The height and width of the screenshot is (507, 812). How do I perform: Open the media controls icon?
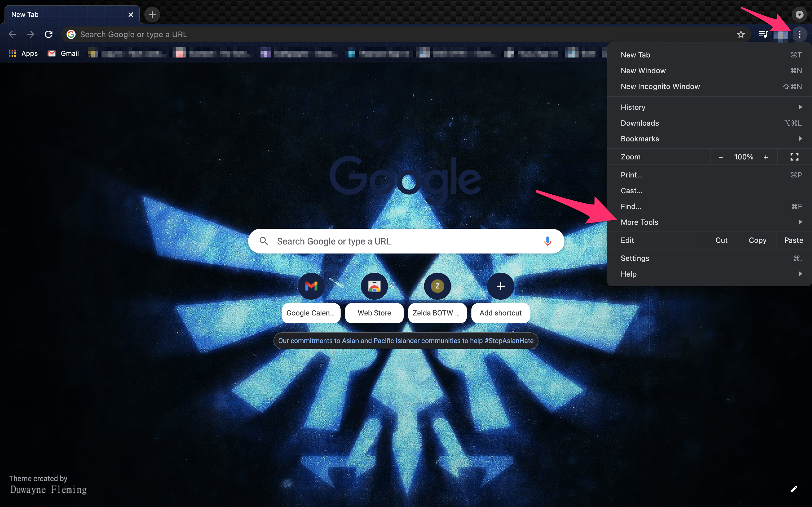pyautogui.click(x=763, y=34)
